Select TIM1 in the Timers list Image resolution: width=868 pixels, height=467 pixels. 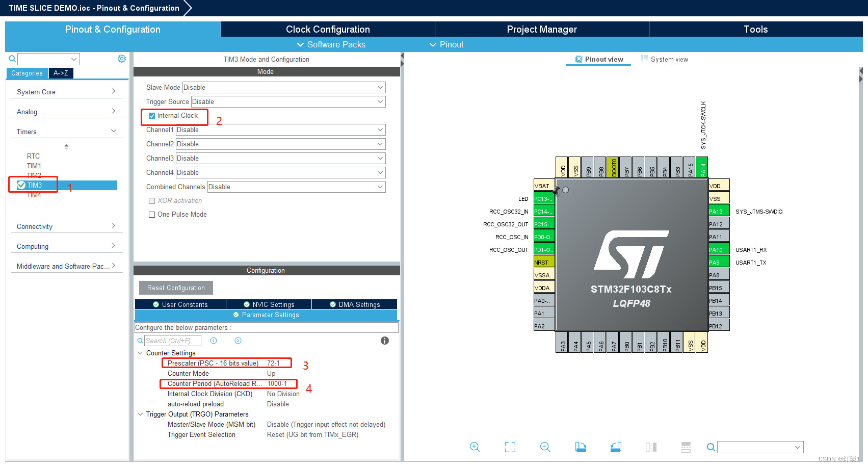coord(34,166)
